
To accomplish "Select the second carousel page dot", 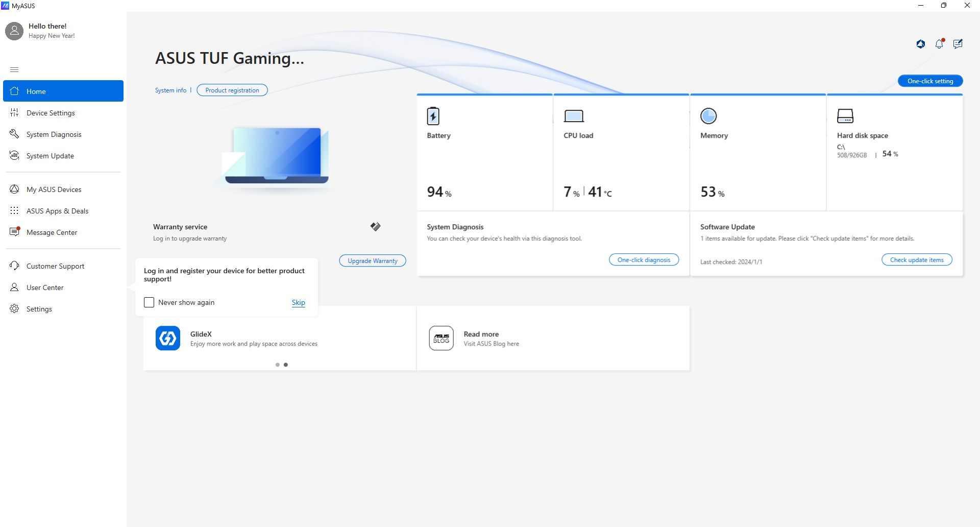I will (286, 365).
